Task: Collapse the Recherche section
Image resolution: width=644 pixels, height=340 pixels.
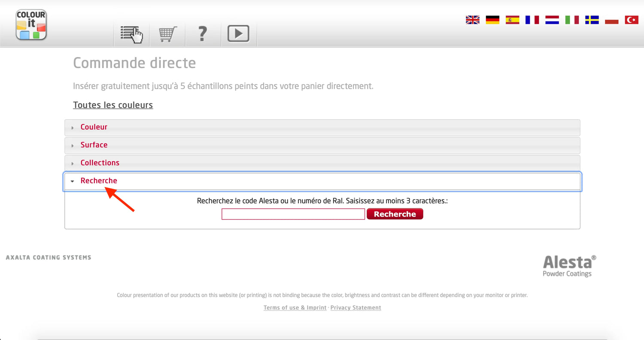Action: pyautogui.click(x=99, y=181)
